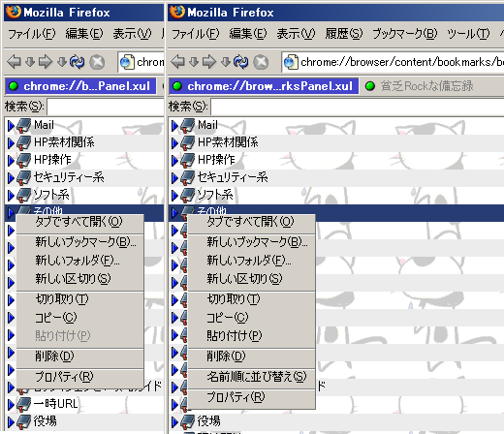Click セキュリティー系 folder icon in left window
The image size is (504, 434).
coord(24,178)
